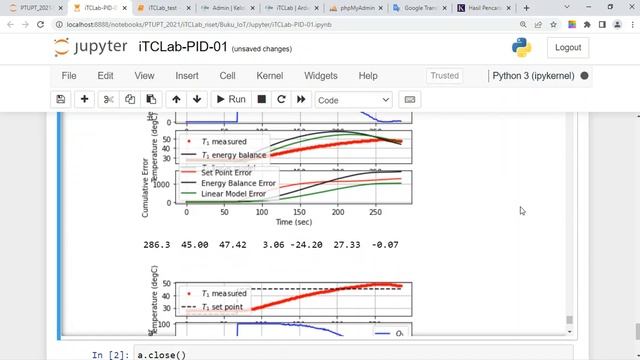This screenshot has height=360, width=640.
Task: Open the Widgets menu
Action: pyautogui.click(x=321, y=76)
